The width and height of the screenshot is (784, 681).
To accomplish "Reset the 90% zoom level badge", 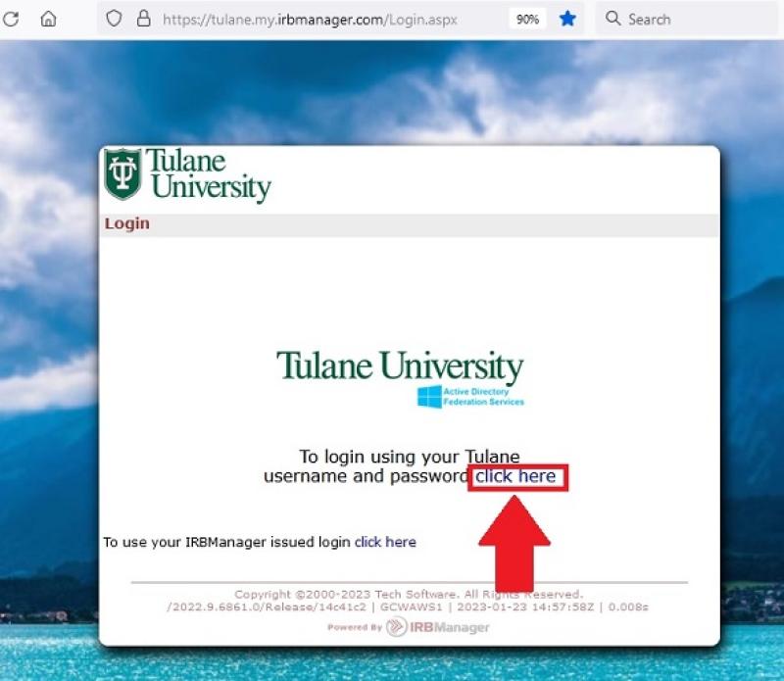I will point(527,20).
